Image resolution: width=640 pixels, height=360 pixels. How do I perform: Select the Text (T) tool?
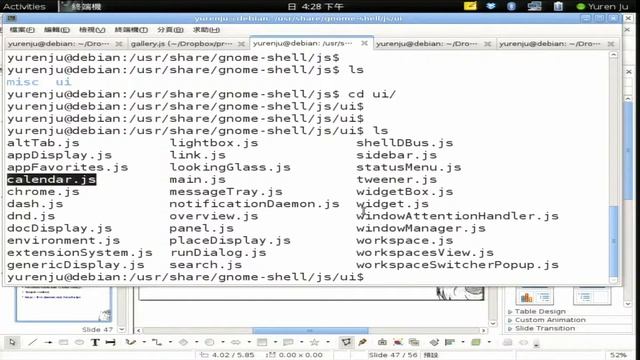click(x=95, y=342)
